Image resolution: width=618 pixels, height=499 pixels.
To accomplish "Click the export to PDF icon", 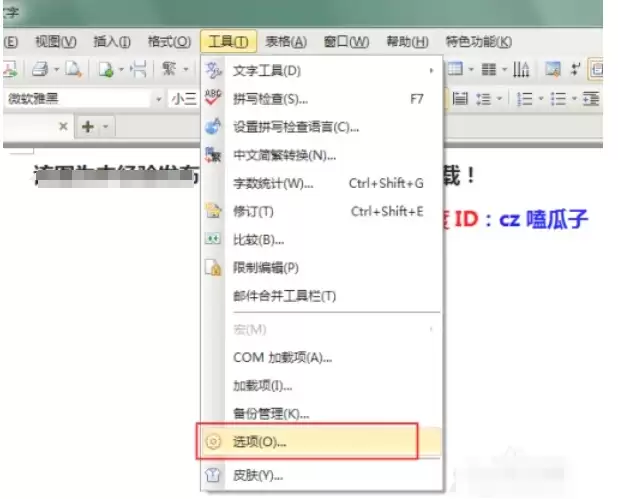I will pos(10,69).
